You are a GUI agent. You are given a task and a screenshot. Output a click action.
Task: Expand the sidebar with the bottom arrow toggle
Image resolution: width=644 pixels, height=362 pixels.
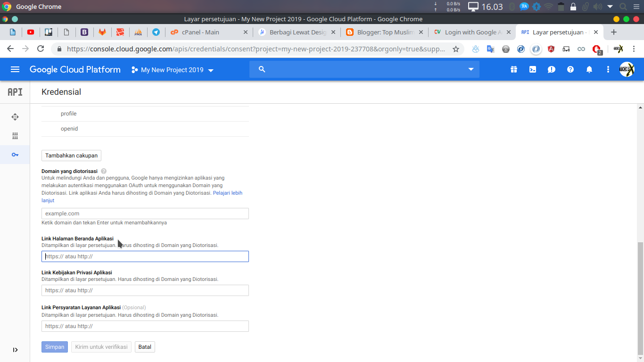15,350
